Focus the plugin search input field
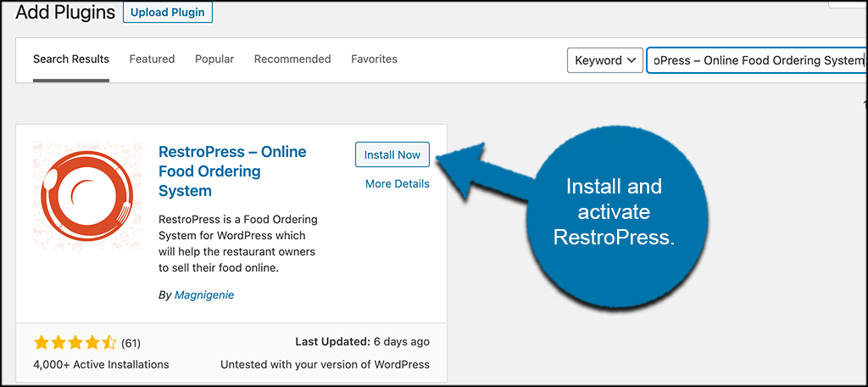 756,60
